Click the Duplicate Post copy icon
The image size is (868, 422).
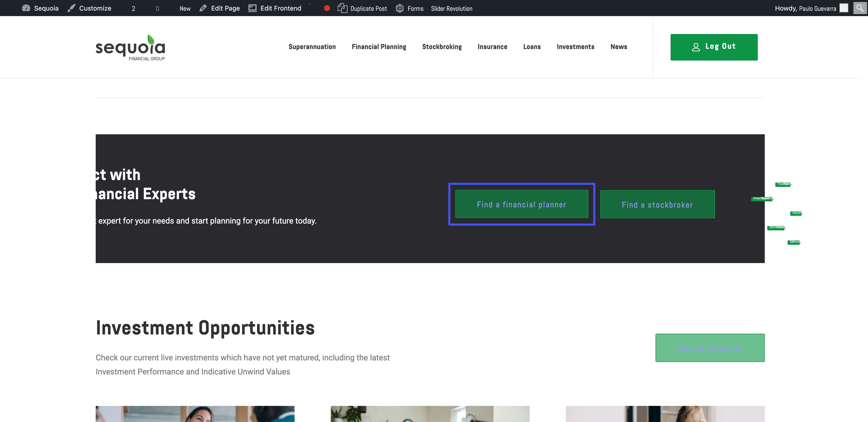[342, 8]
